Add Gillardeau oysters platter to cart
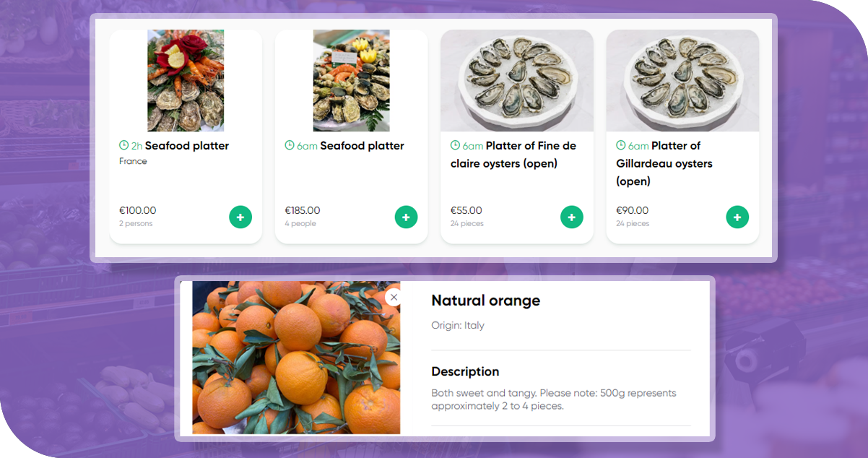The width and height of the screenshot is (868, 458). pos(737,217)
